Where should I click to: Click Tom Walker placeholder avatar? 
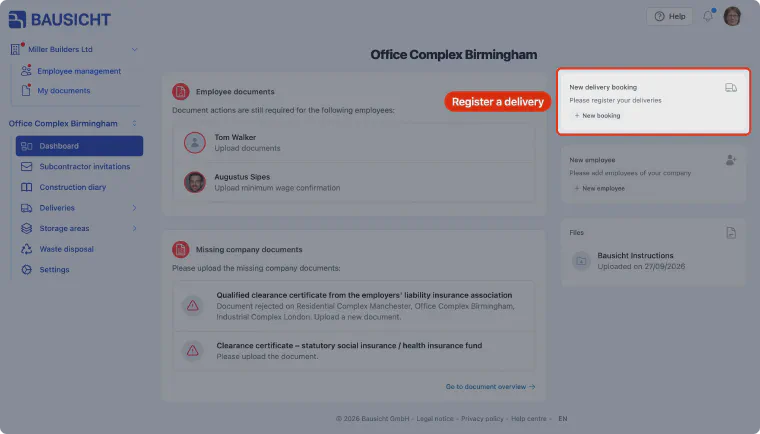(x=194, y=143)
